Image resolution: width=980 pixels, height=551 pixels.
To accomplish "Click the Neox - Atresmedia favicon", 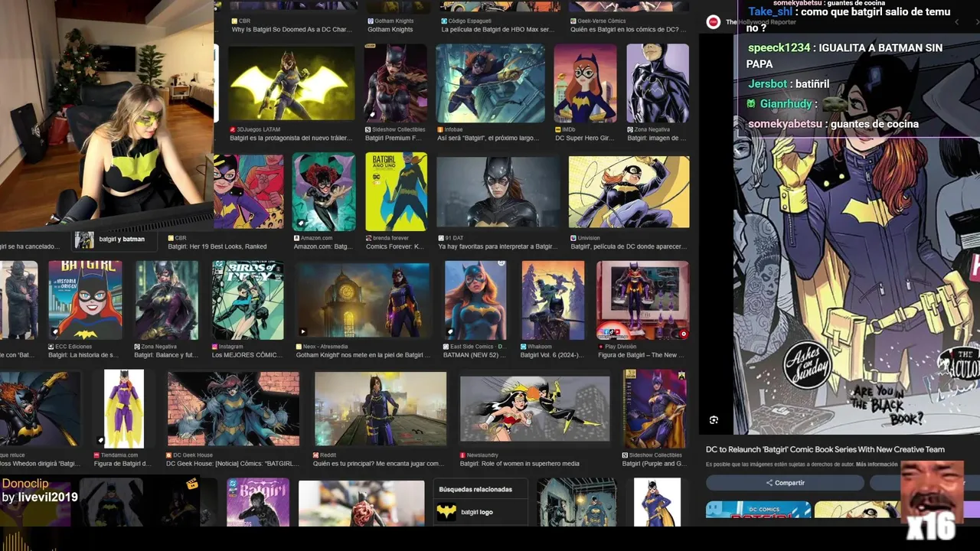I will (299, 347).
